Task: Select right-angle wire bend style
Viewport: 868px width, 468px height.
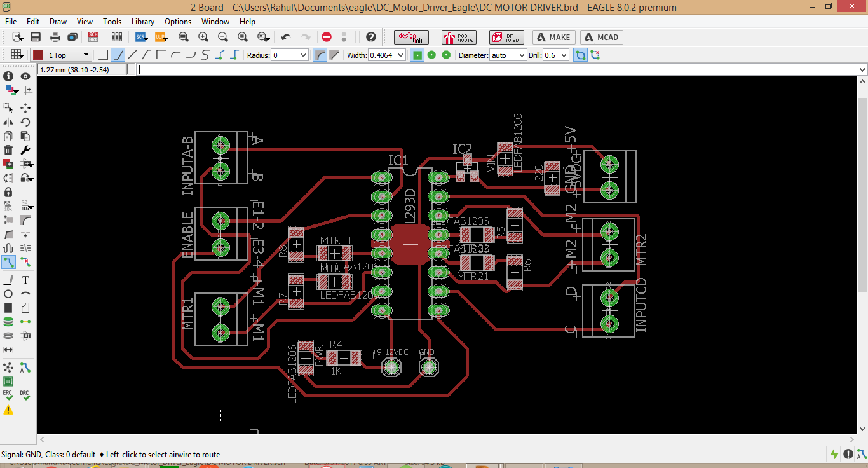Action: click(103, 55)
